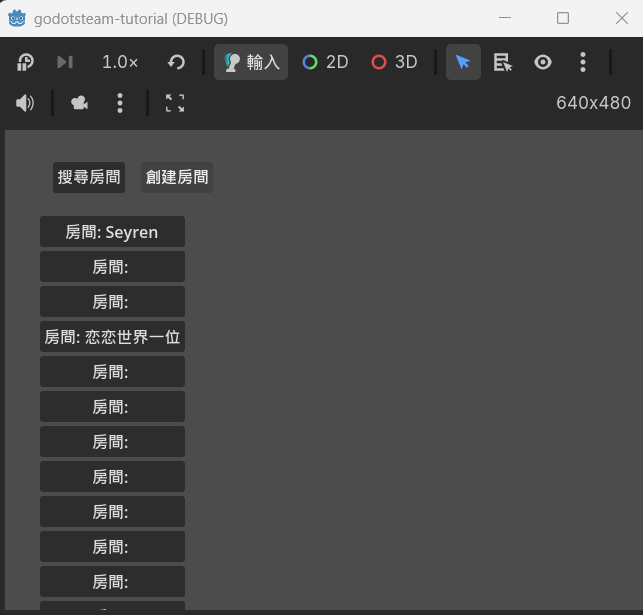Screen dimensions: 643x615
Task: Mute game audio with the speaker icon
Action: coord(25,103)
